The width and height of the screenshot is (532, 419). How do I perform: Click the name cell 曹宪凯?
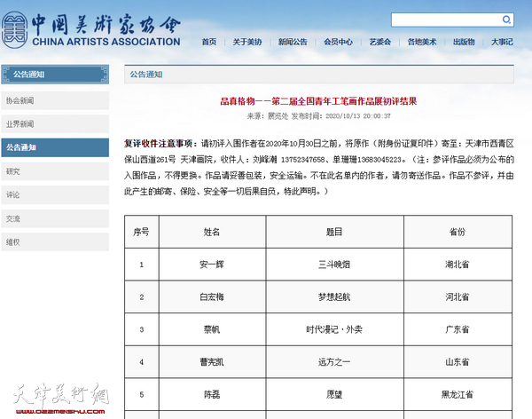click(212, 362)
